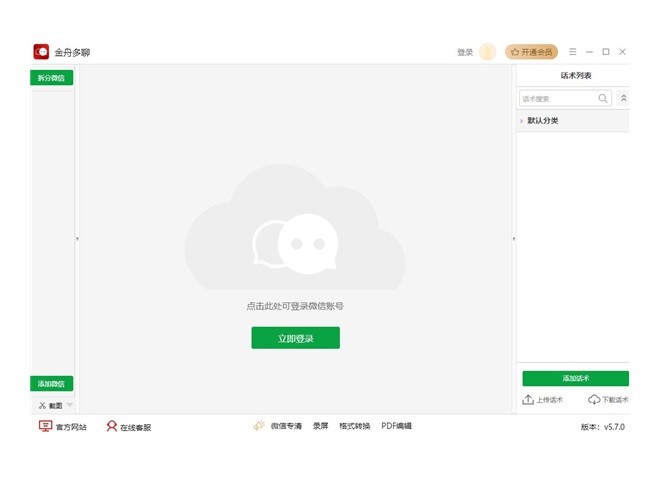The width and height of the screenshot is (668, 491).
Task: Open the 登录 login link
Action: (465, 52)
